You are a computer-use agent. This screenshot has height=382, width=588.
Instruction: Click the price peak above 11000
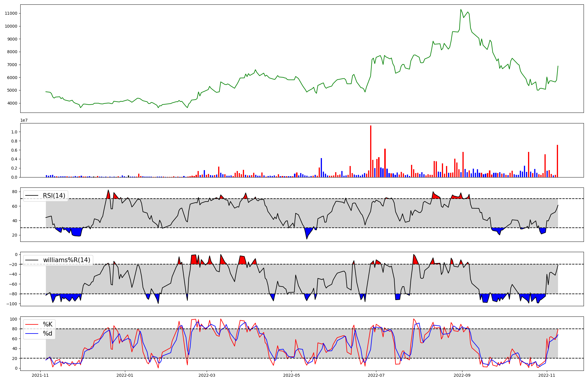coord(461,10)
